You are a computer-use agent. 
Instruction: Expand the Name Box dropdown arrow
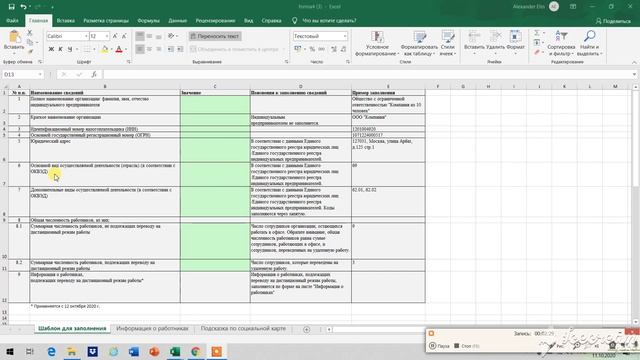40,74
